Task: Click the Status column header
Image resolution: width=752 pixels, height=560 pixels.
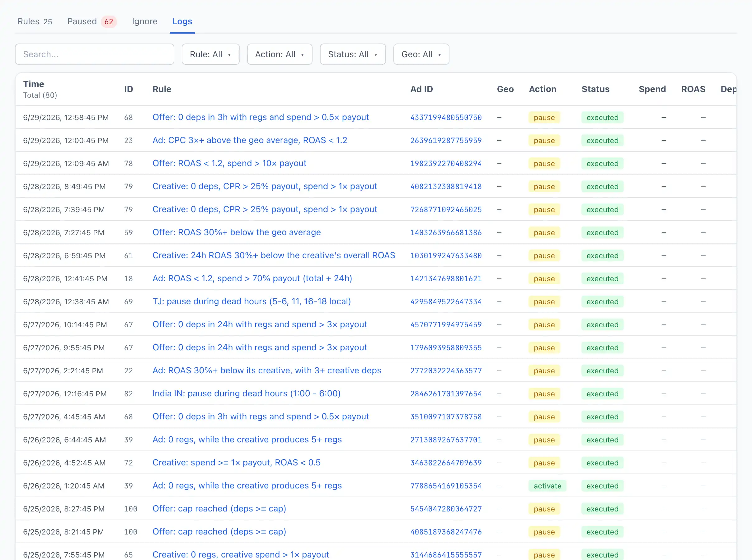Action: (595, 89)
